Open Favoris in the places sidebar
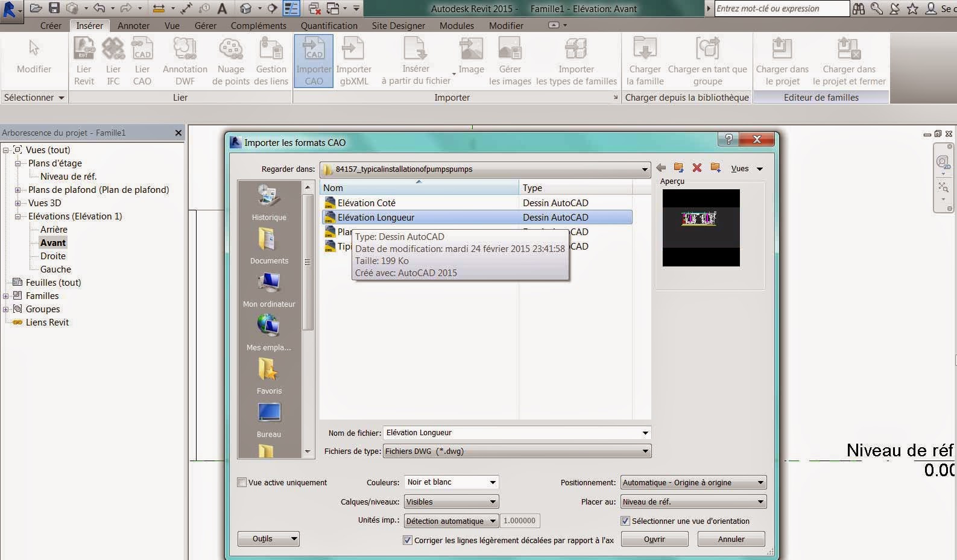The image size is (957, 560). [x=269, y=376]
